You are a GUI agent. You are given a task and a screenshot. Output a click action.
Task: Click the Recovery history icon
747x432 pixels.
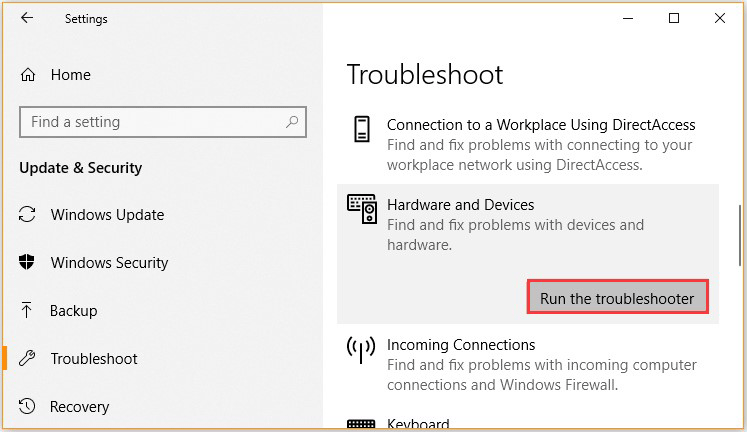(29, 407)
